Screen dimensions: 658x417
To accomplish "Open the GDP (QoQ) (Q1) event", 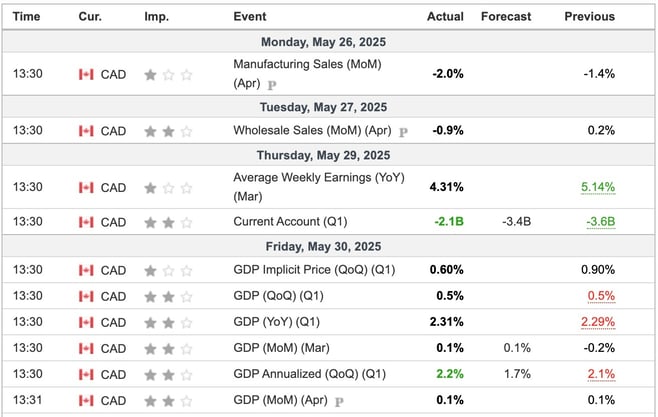I will pos(279,296).
